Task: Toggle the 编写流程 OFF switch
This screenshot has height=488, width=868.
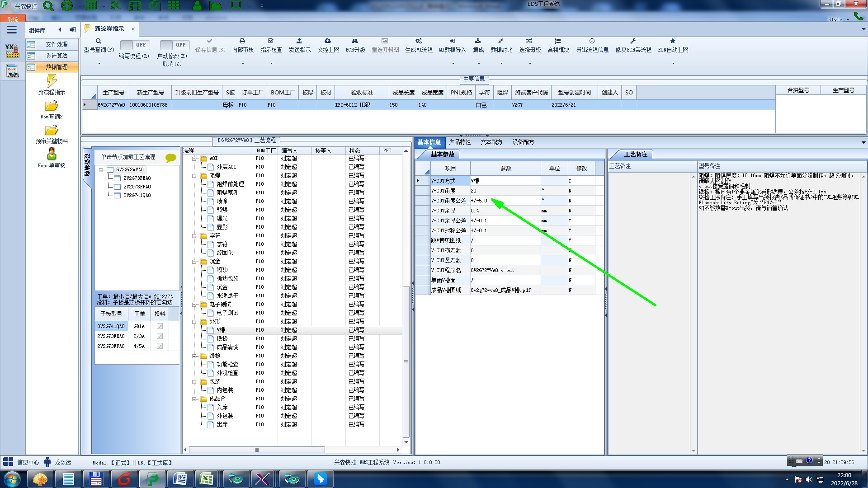Action: pos(135,45)
